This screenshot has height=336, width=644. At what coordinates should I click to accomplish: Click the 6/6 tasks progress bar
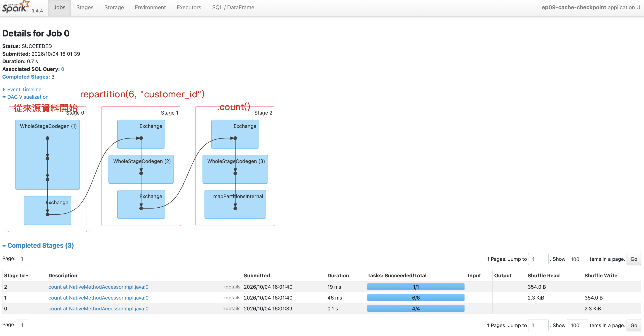point(416,298)
